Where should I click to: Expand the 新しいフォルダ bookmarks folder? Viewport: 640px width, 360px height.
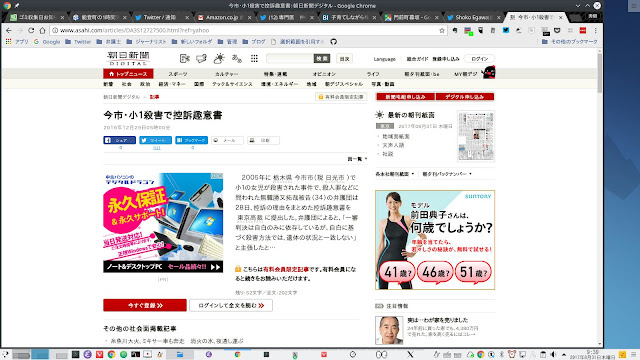192,42
